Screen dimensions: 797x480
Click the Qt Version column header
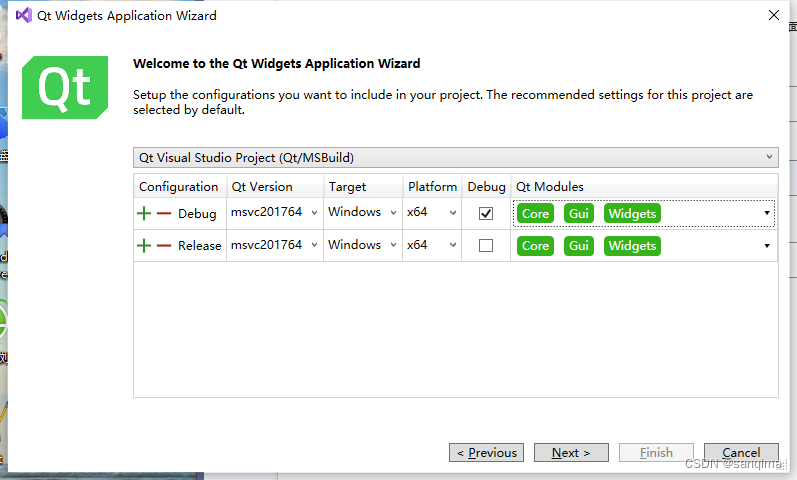click(x=274, y=187)
